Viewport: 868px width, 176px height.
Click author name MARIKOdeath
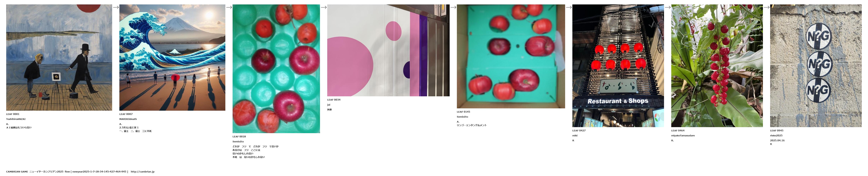click(128, 119)
